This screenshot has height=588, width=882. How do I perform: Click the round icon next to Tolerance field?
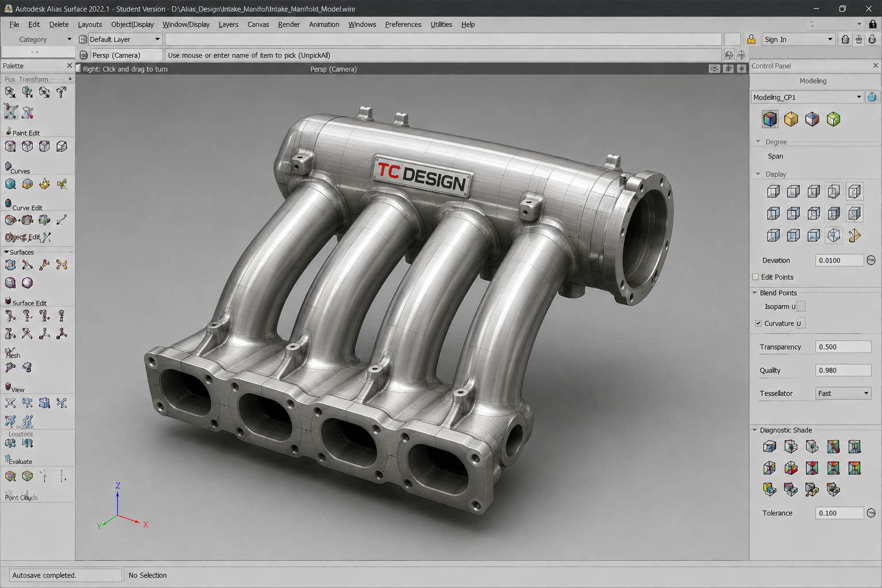pos(871,513)
